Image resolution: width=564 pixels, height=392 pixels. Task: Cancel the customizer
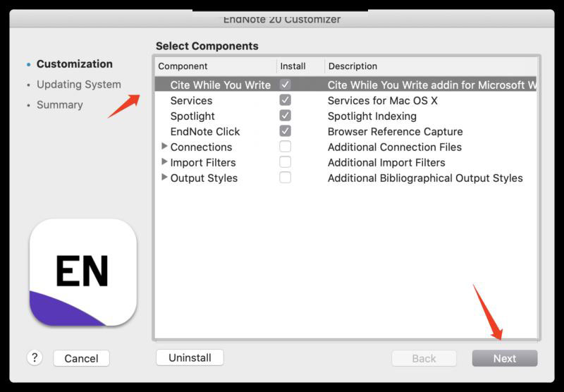[81, 358]
